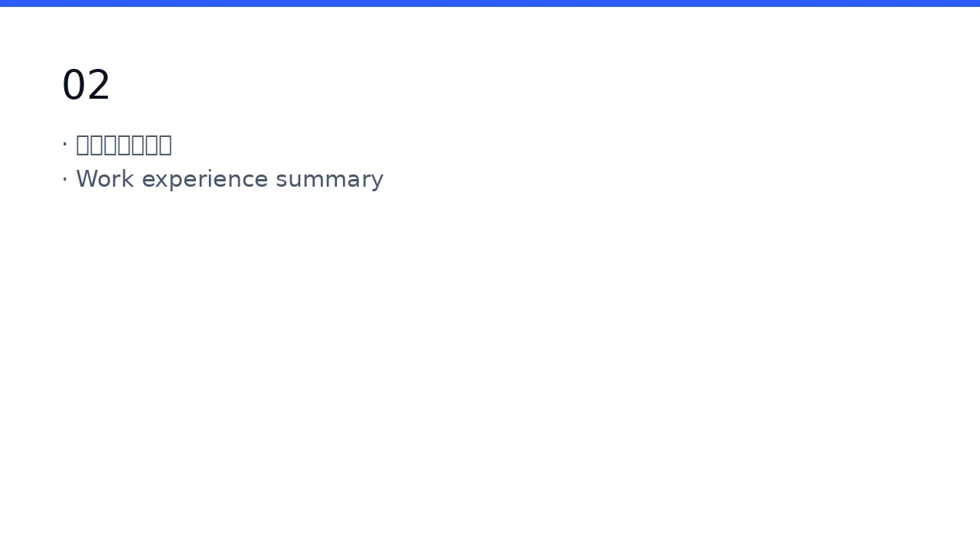980x551 pixels.
Task: Click the word "Work" in the subtitle
Action: 105,178
